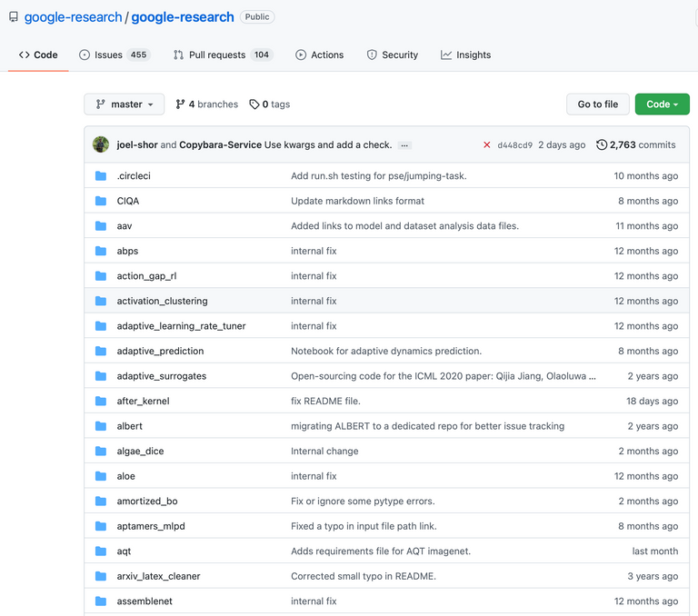Click the repository book icon beside google-research

[x=14, y=17]
